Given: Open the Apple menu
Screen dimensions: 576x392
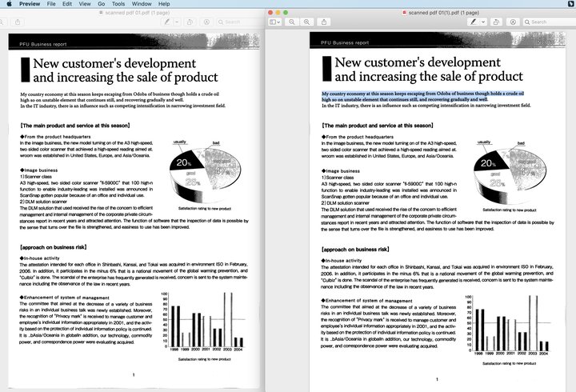Looking at the screenshot, I should tap(9, 4).
